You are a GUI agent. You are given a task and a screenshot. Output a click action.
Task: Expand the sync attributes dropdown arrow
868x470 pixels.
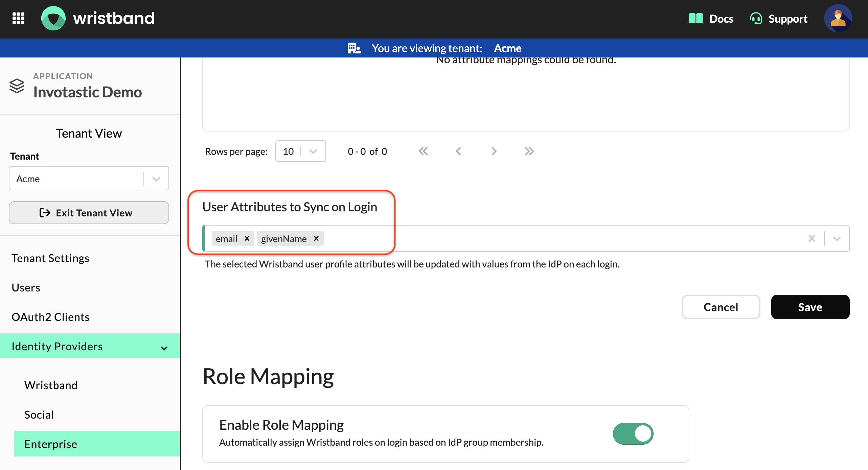[837, 238]
